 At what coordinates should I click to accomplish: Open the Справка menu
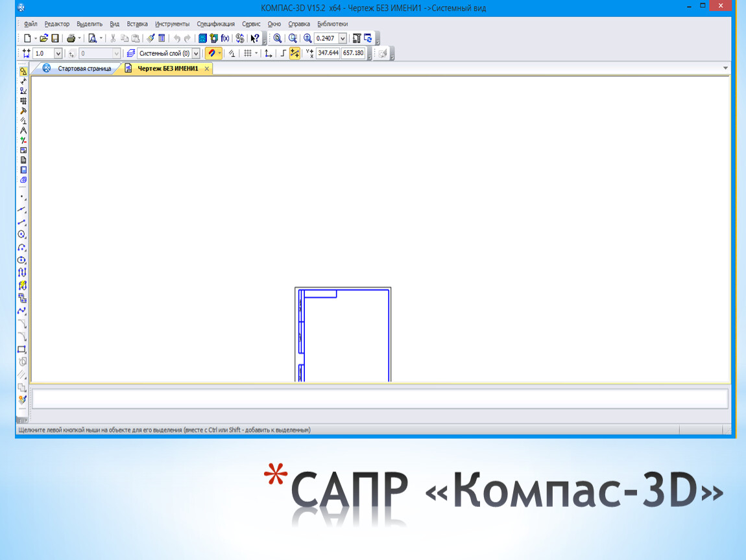click(299, 24)
